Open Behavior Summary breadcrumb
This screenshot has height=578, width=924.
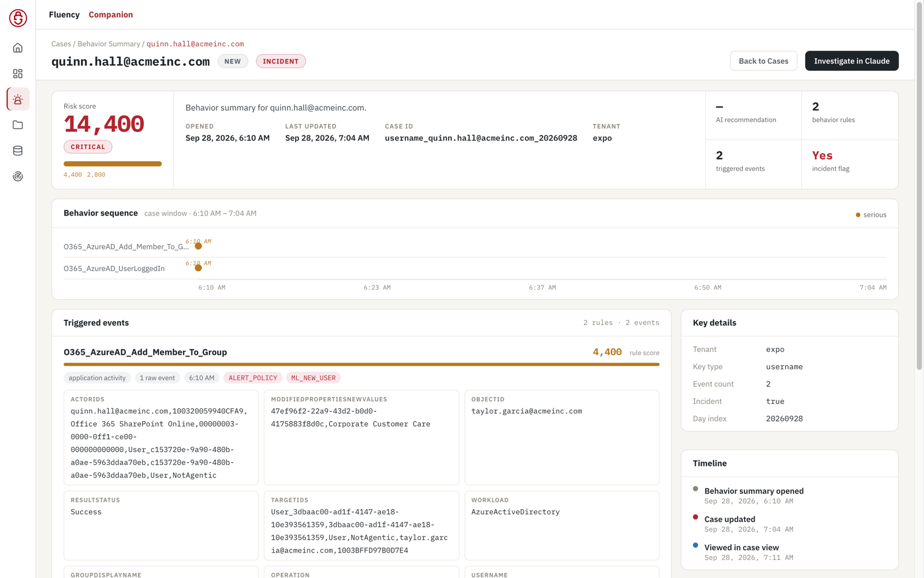click(109, 44)
